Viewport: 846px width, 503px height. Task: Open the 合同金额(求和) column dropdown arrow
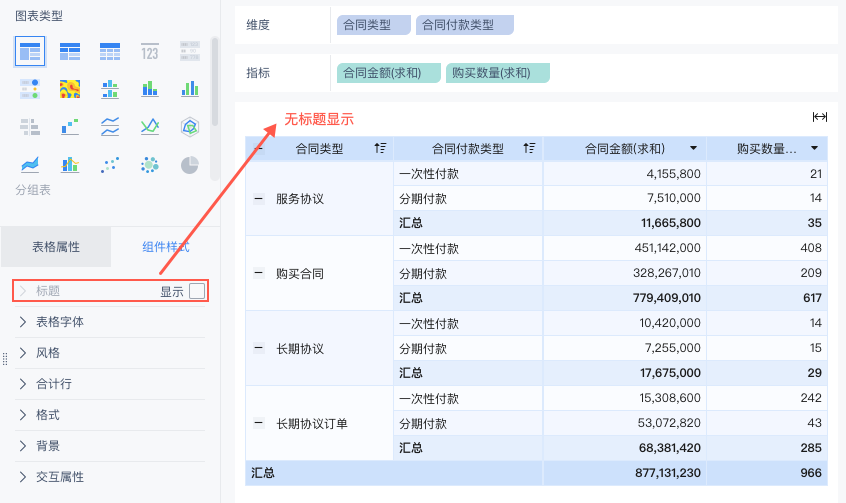(692, 149)
